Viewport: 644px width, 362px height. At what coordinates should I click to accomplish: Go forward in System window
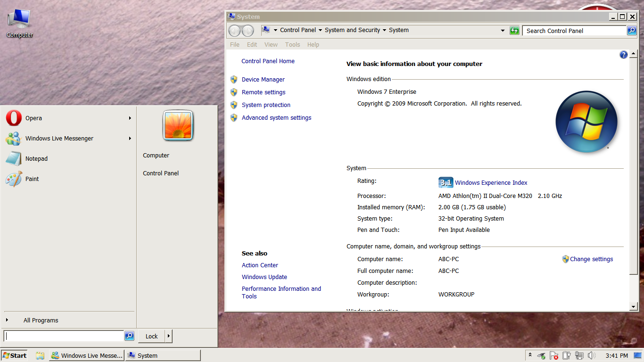coord(248,31)
